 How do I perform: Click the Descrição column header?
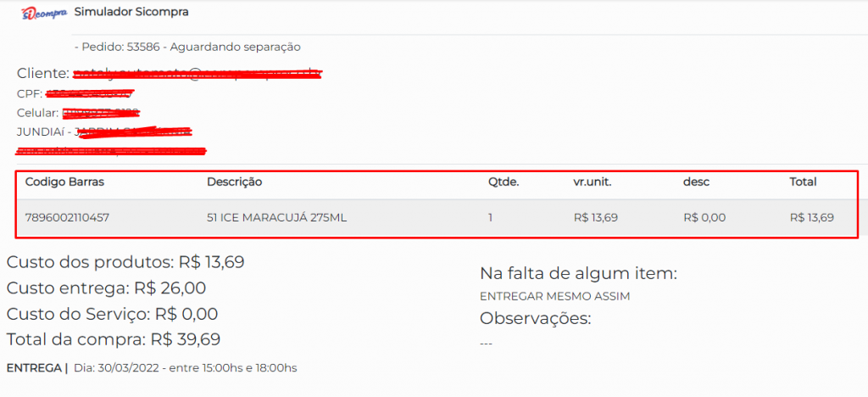[234, 182]
